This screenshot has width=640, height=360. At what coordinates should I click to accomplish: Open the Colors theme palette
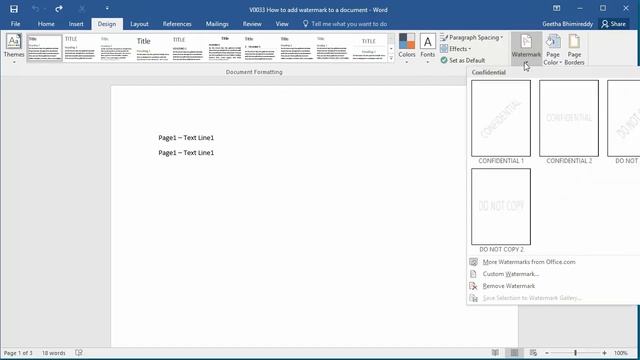coord(407,48)
